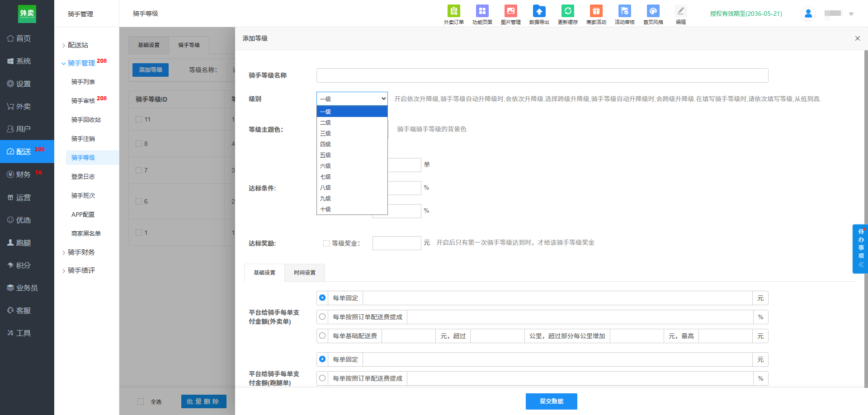Tick the 全选 checkbox
The image size is (868, 415).
tap(141, 401)
